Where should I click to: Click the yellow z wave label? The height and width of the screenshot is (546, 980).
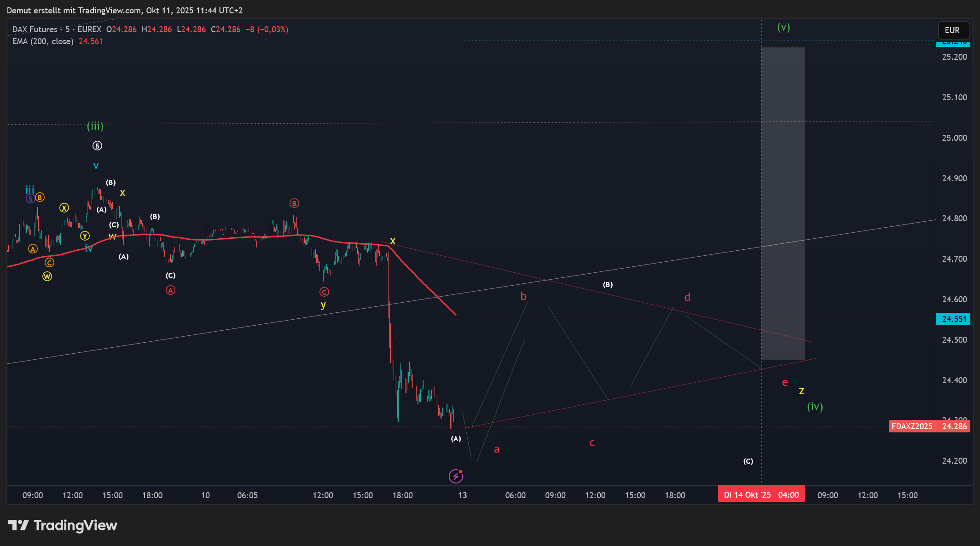tap(801, 391)
